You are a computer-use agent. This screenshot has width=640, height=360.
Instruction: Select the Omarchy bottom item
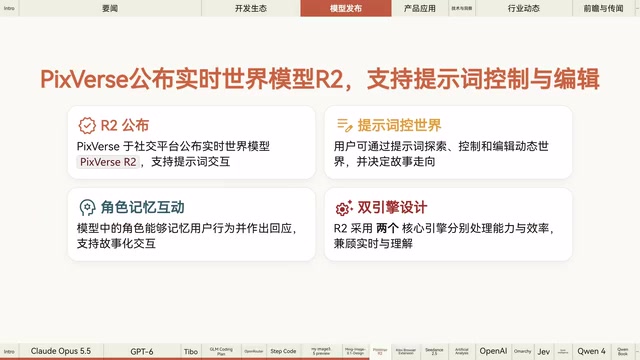(x=522, y=351)
